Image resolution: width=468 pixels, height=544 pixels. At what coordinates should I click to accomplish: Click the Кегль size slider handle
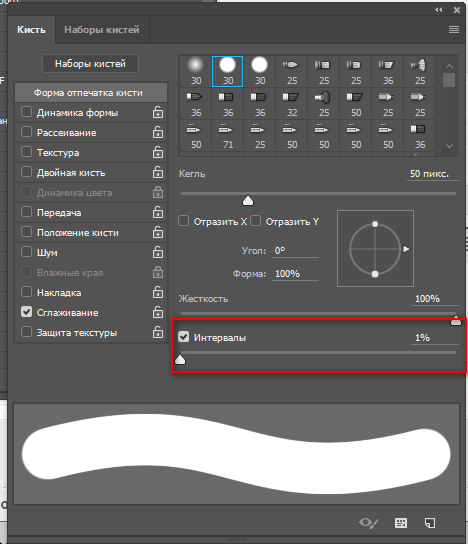(248, 201)
